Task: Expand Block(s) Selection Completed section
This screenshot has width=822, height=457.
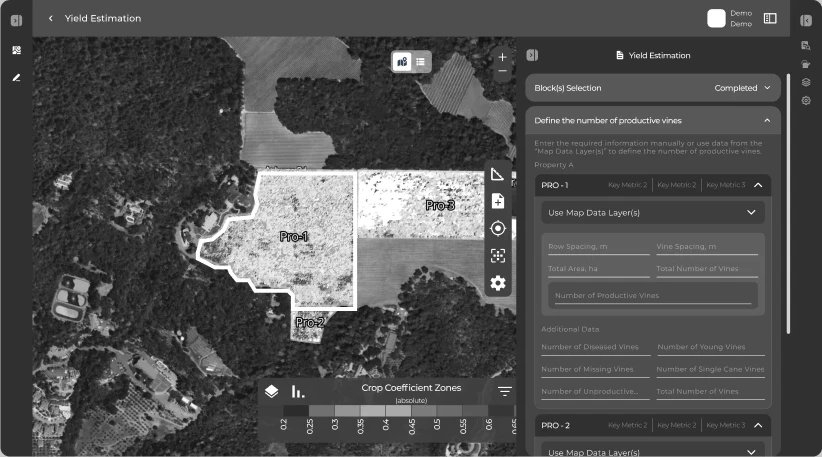Action: 653,88
